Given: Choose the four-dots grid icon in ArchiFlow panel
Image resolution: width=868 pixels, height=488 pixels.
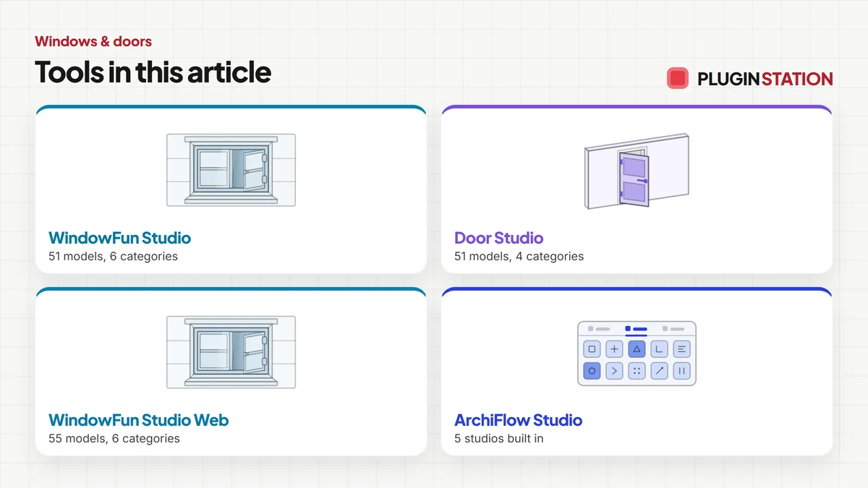Looking at the screenshot, I should [637, 371].
